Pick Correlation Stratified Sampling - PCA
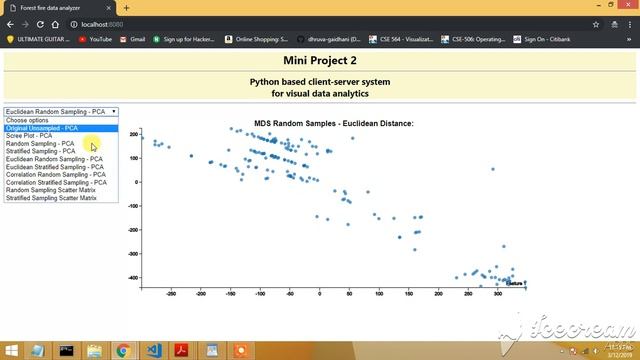The image size is (640, 360). tap(61, 182)
